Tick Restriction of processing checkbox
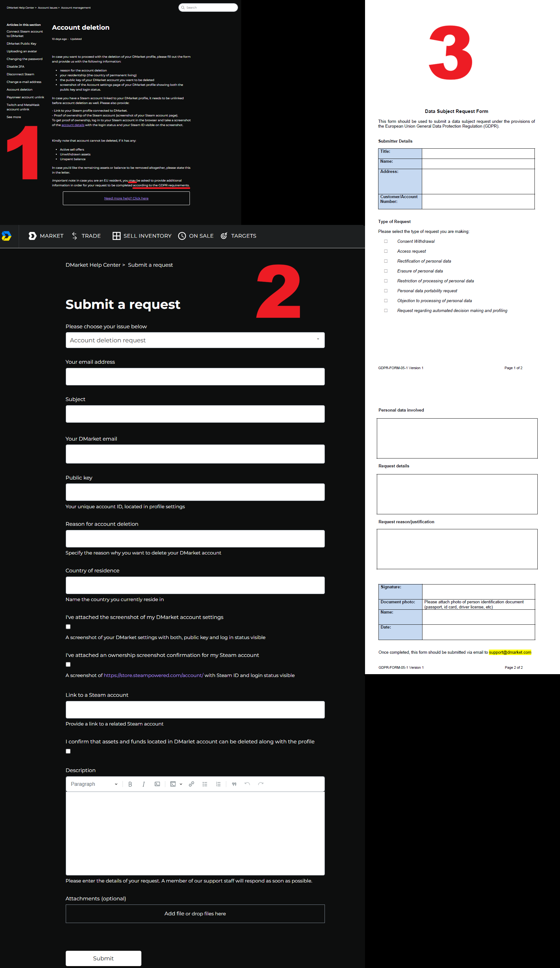Viewport: 560px width, 968px height. [386, 281]
